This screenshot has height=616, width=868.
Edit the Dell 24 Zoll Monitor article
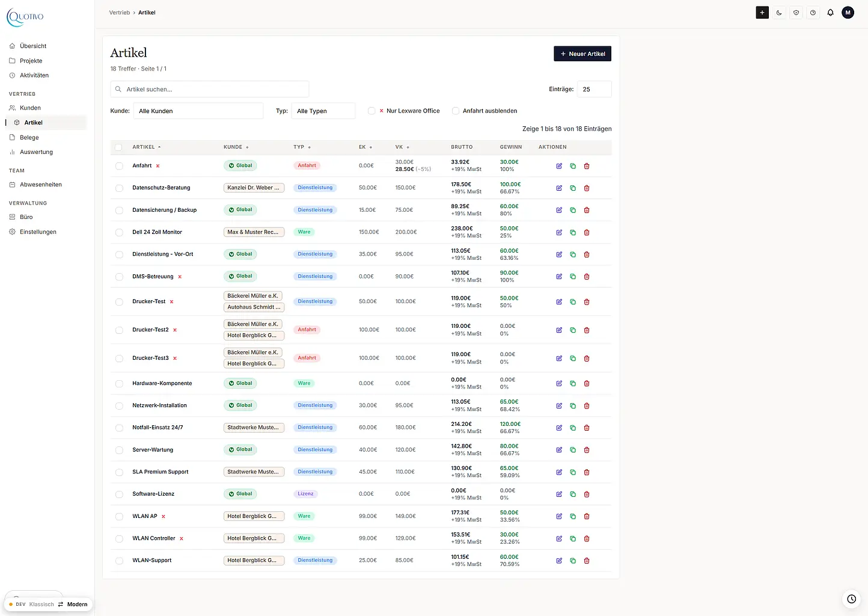pyautogui.click(x=559, y=232)
